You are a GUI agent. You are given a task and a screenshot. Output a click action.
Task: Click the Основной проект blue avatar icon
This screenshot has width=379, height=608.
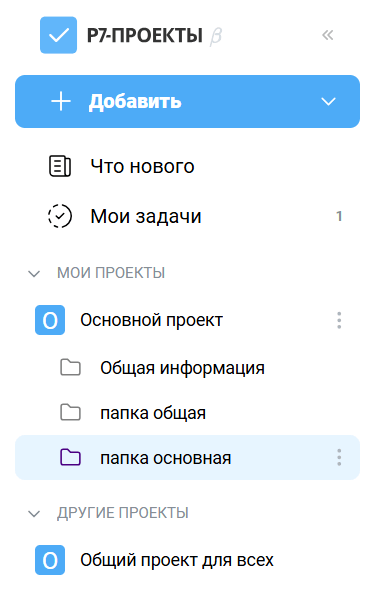pyautogui.click(x=50, y=320)
